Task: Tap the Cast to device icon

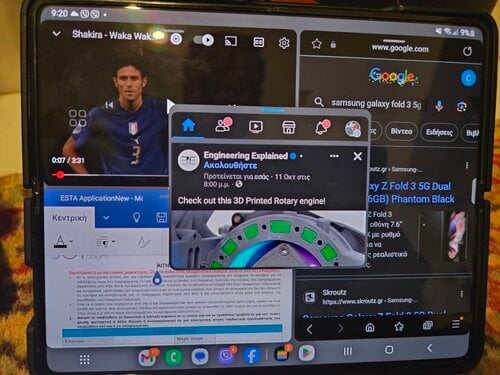Action: pyautogui.click(x=231, y=41)
